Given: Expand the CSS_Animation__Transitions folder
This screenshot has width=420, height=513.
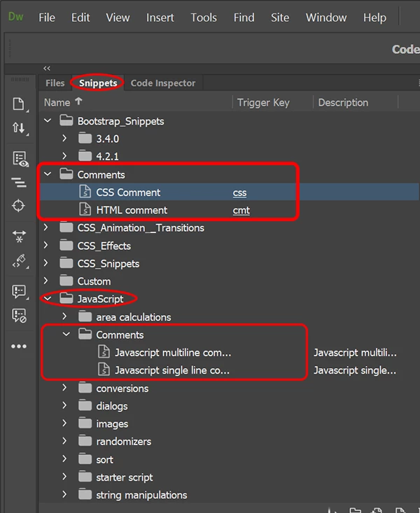Looking at the screenshot, I should pyautogui.click(x=45, y=227).
